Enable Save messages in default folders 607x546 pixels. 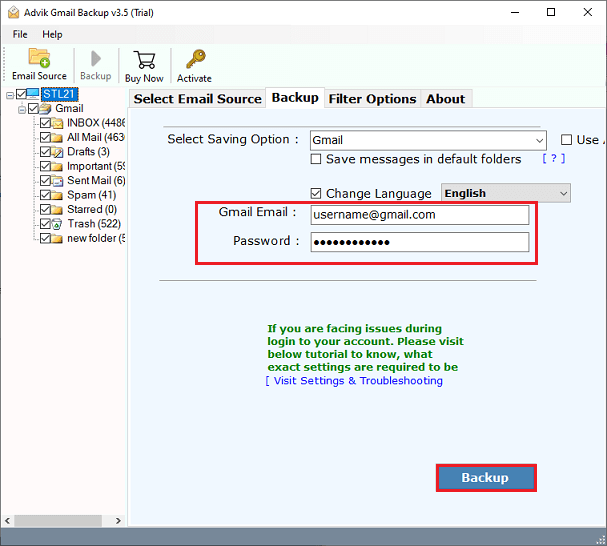tap(316, 159)
